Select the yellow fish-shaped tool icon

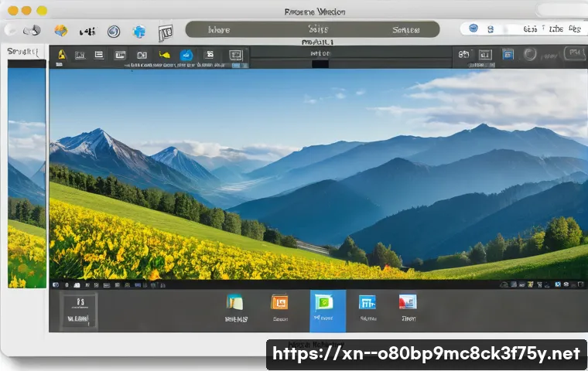pos(163,56)
